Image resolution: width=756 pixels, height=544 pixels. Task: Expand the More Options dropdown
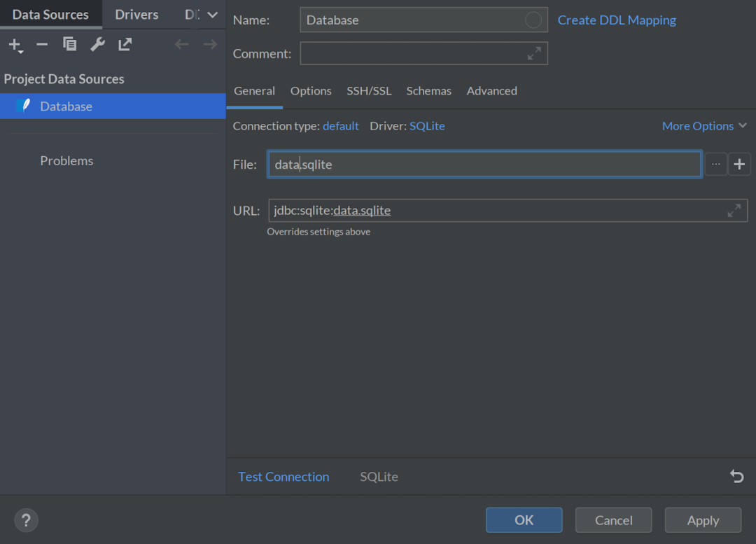(704, 126)
